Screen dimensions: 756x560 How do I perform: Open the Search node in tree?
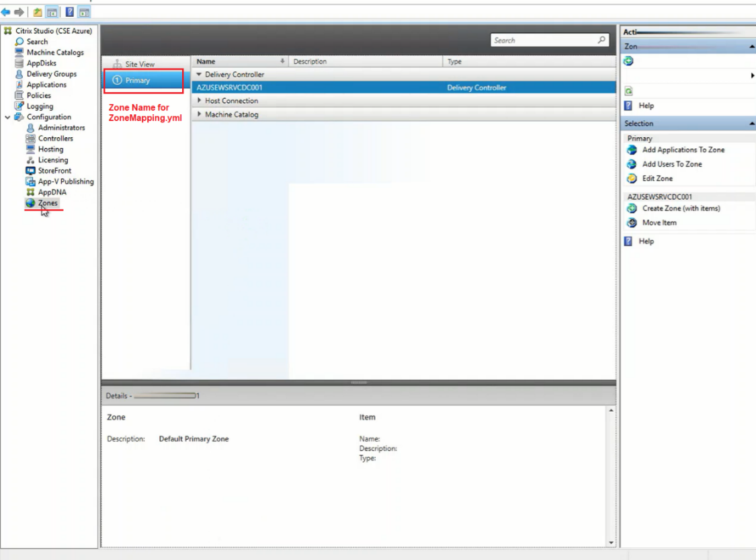[37, 42]
